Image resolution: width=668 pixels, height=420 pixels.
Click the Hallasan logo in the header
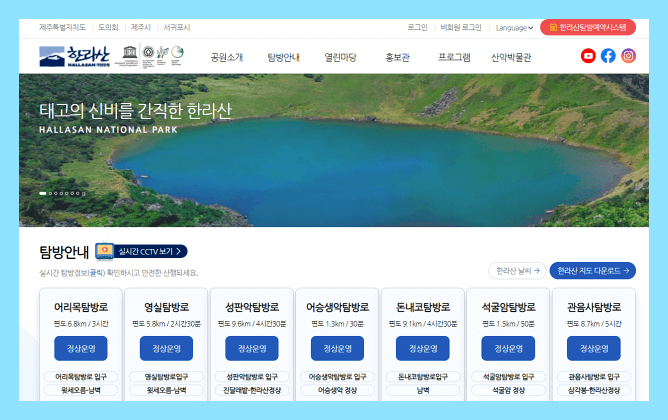tap(75, 57)
